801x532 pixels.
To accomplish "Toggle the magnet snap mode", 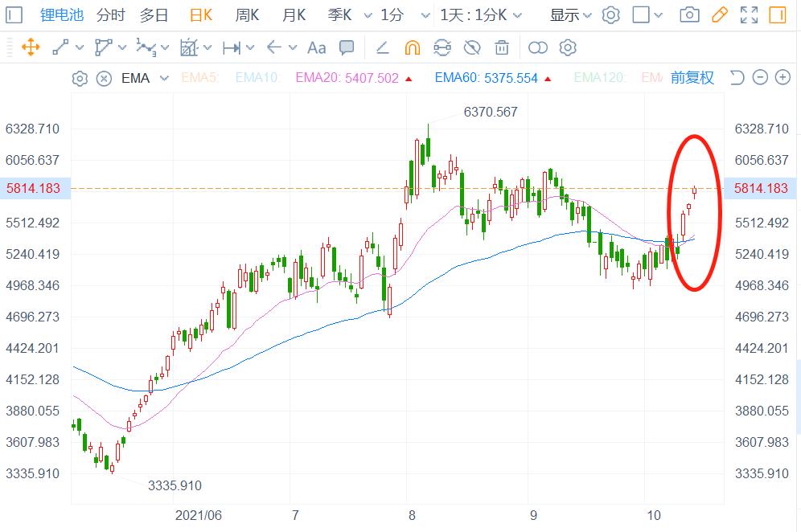I will 412,47.
